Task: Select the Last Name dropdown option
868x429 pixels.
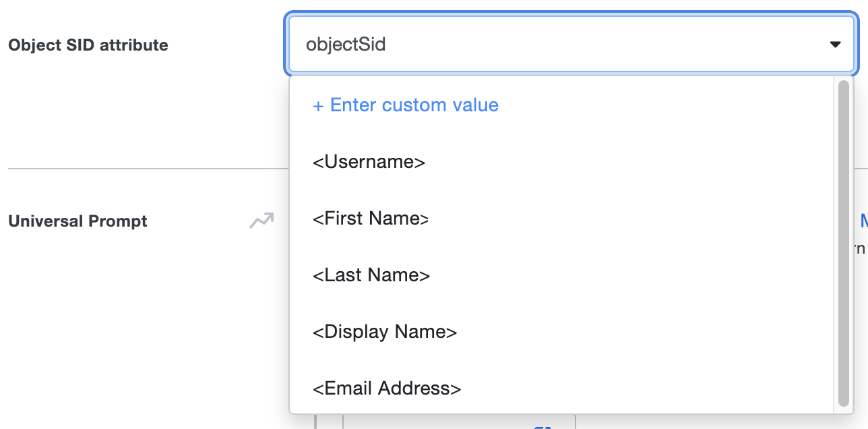Action: point(371,275)
